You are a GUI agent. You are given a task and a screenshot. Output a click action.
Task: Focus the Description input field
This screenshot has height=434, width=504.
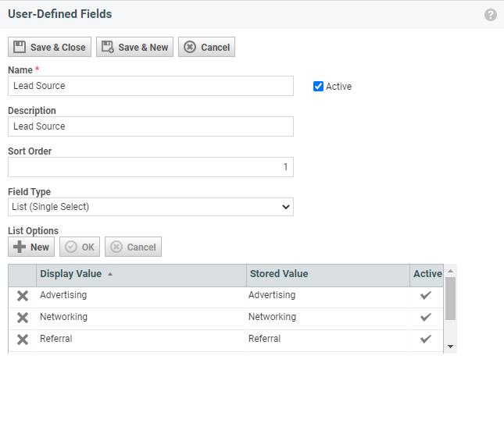pos(151,126)
